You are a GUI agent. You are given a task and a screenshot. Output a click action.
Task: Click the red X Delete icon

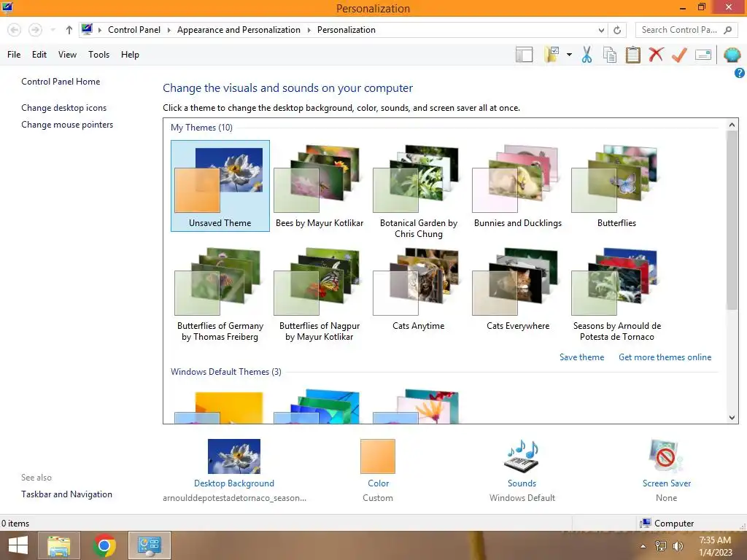coord(656,54)
